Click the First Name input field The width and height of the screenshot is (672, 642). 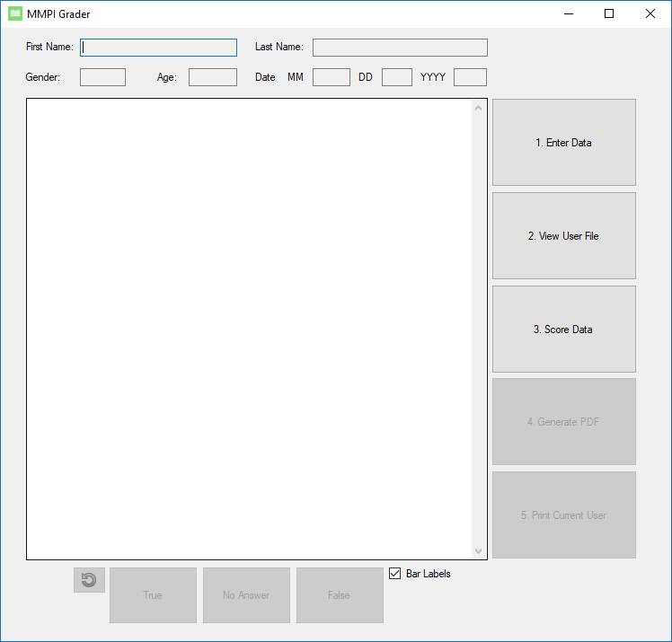click(159, 48)
